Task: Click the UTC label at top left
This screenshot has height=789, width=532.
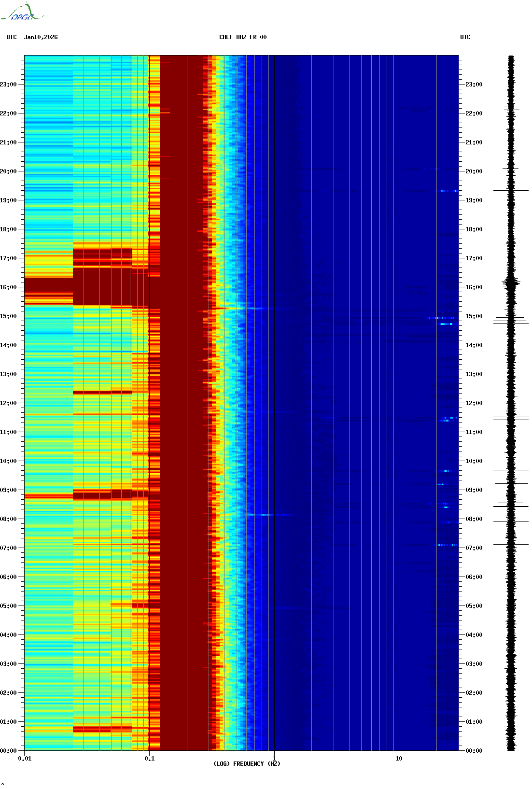Action: pyautogui.click(x=12, y=37)
